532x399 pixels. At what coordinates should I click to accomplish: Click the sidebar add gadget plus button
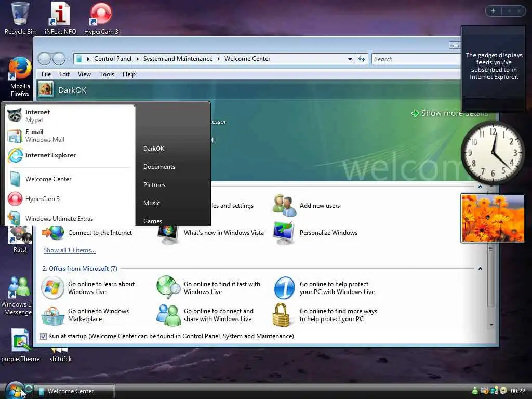pyautogui.click(x=493, y=11)
